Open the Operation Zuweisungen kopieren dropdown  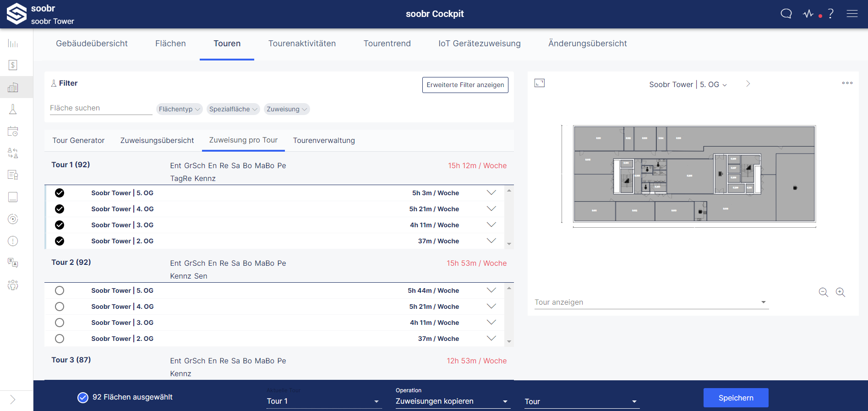point(453,401)
